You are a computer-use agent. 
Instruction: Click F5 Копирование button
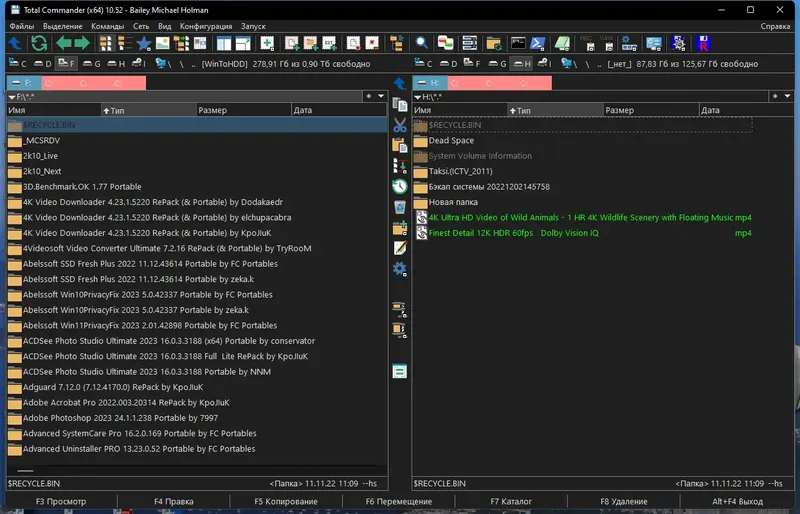tap(286, 501)
